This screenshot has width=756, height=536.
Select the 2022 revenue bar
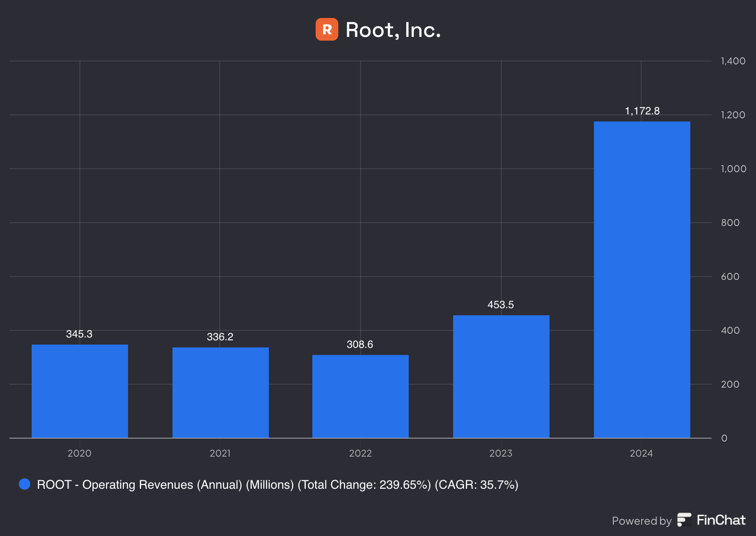361,397
